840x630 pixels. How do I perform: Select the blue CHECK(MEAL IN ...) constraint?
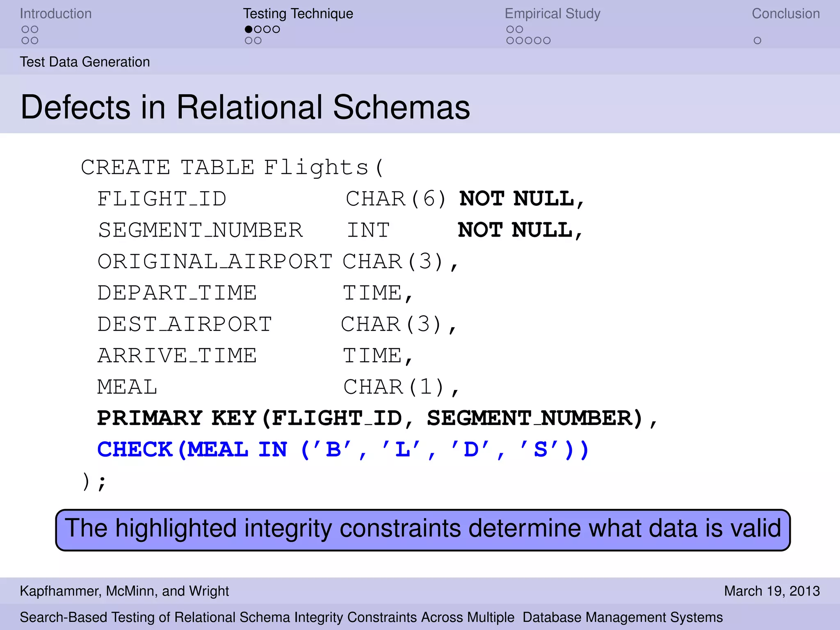click(x=343, y=450)
